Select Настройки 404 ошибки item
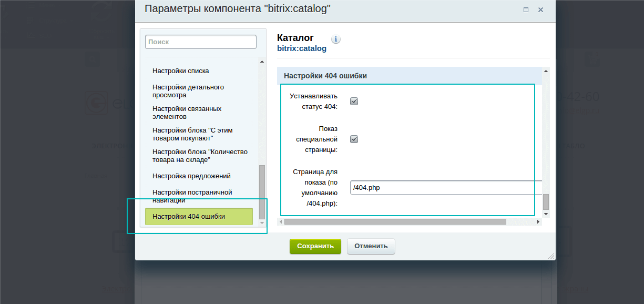644x304 pixels. point(199,217)
